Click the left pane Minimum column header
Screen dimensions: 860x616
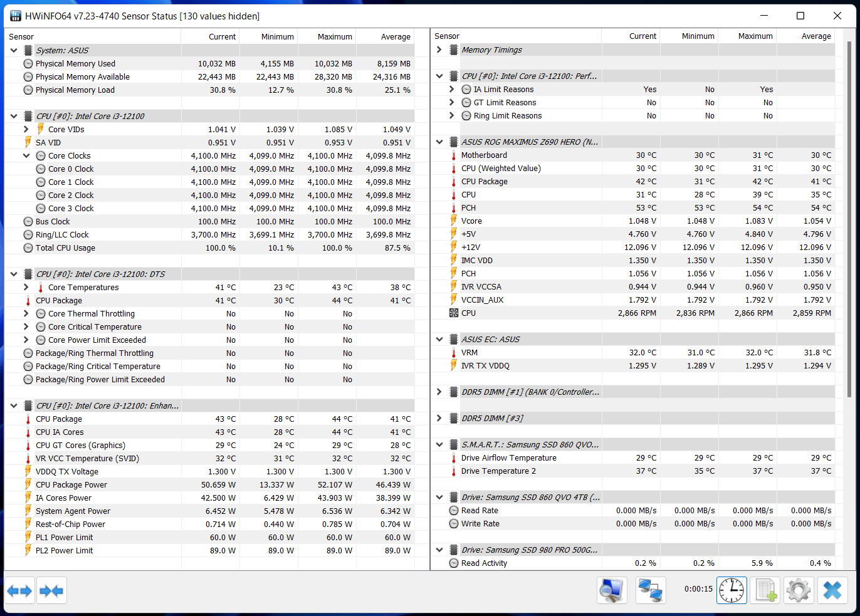268,36
